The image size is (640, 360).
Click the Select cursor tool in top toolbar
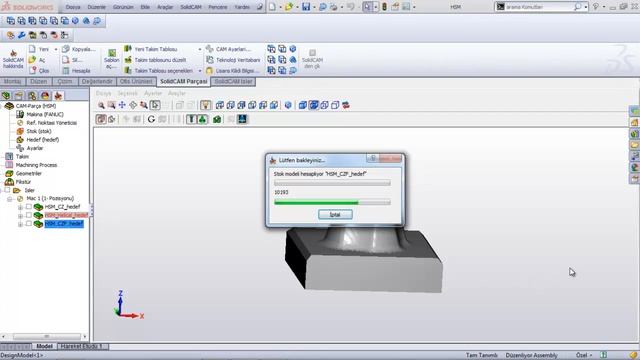367,7
